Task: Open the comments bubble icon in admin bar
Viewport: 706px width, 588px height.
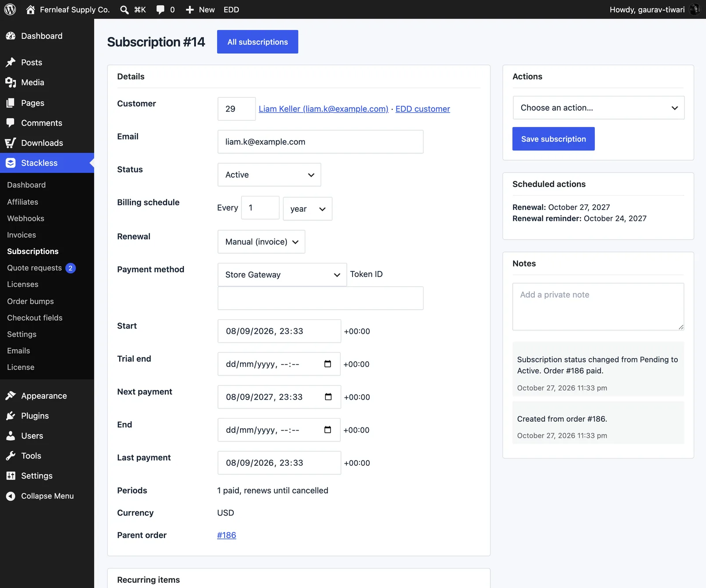Action: 161,10
